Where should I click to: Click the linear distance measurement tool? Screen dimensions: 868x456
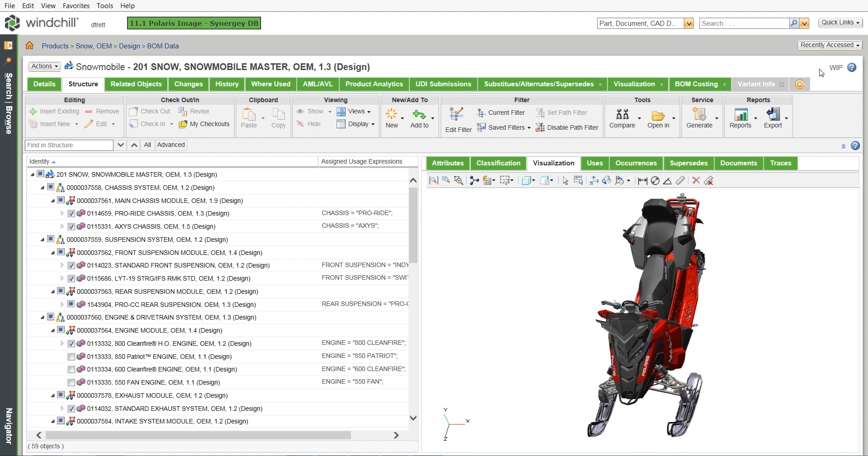(x=642, y=181)
